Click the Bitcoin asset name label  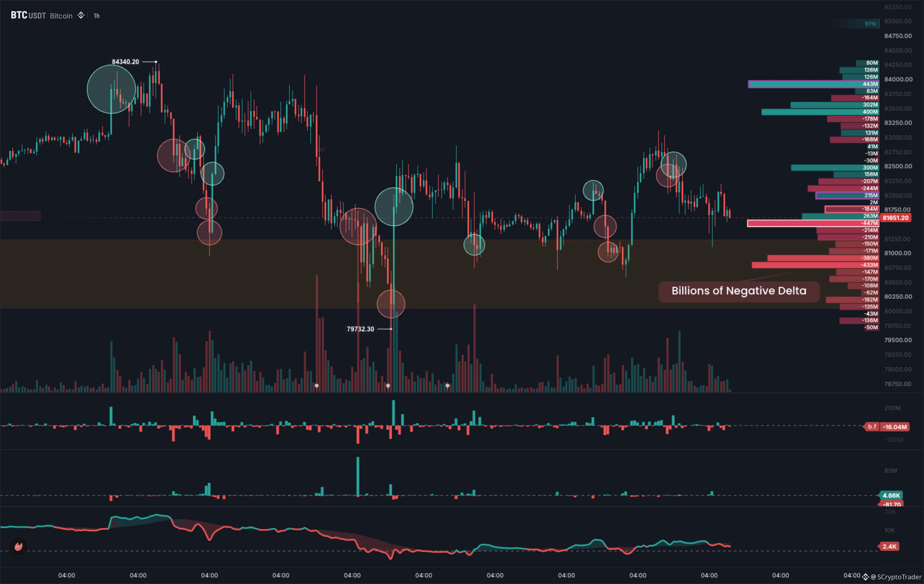(61, 16)
